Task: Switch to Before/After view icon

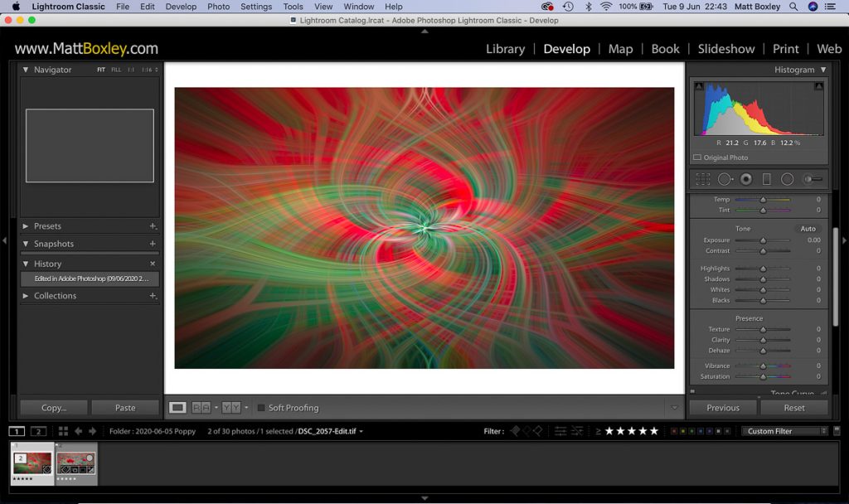Action: tap(199, 407)
